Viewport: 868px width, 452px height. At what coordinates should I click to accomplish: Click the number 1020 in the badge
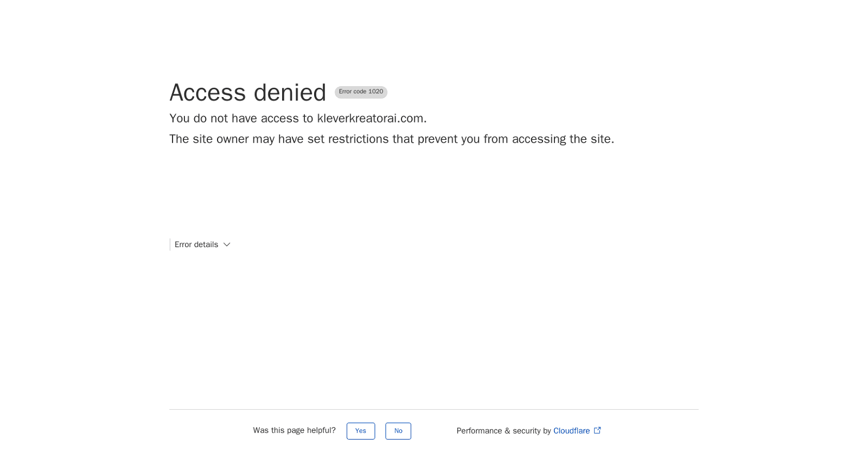(375, 92)
